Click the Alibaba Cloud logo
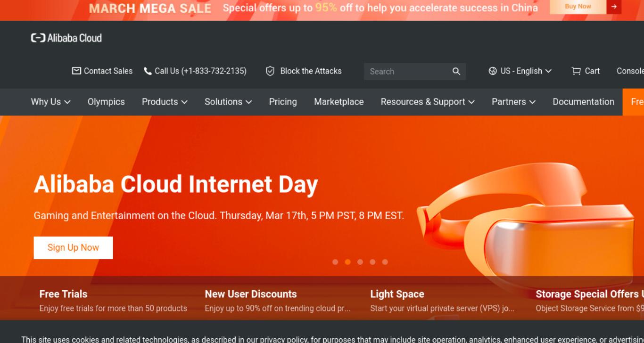This screenshot has width=644, height=343. coord(66,38)
